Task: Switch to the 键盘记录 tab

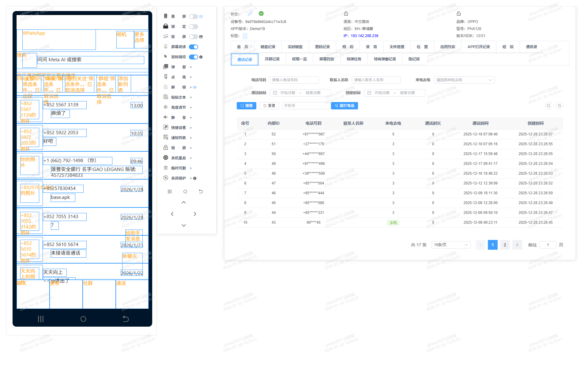Action: point(268,47)
